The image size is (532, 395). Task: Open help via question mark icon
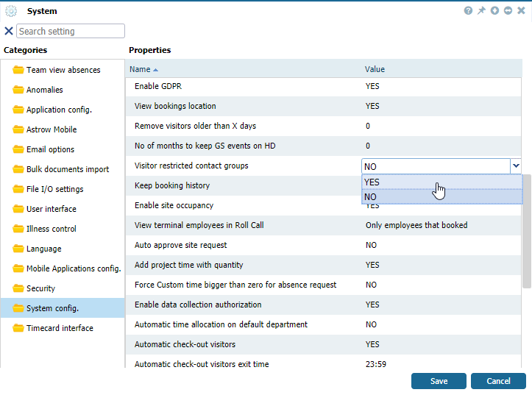(468, 11)
